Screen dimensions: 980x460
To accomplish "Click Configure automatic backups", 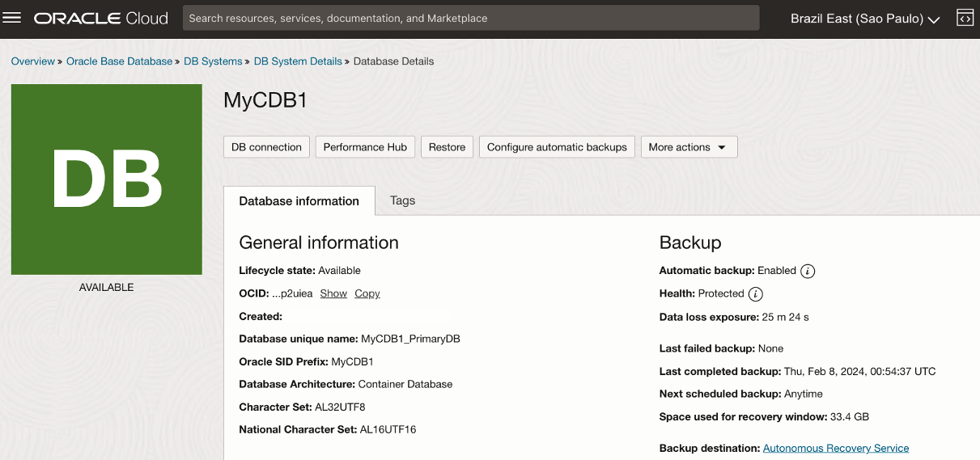I will [x=557, y=147].
